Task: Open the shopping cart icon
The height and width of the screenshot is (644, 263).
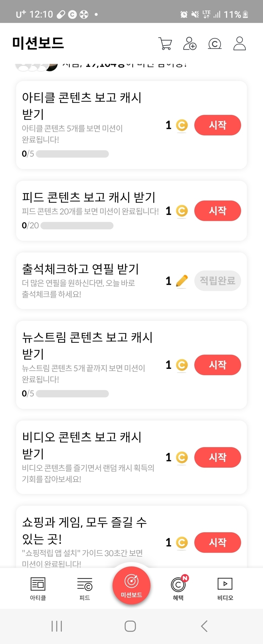Action: 165,44
